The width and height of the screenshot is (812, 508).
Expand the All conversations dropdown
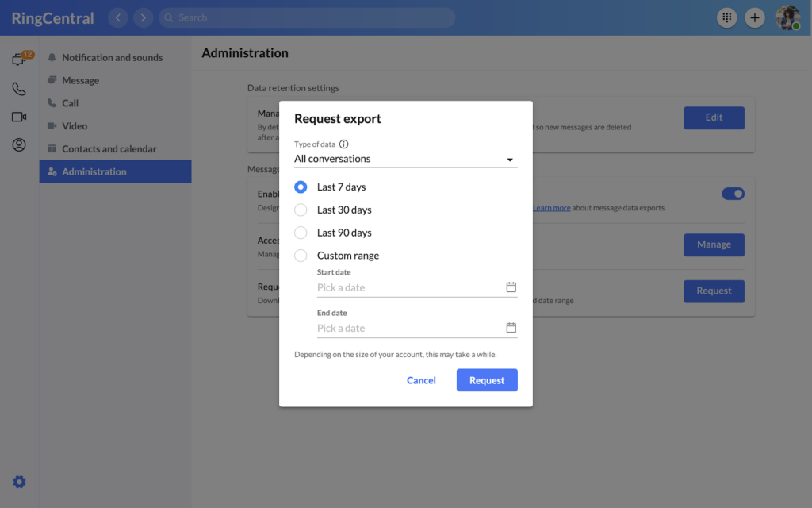point(405,159)
